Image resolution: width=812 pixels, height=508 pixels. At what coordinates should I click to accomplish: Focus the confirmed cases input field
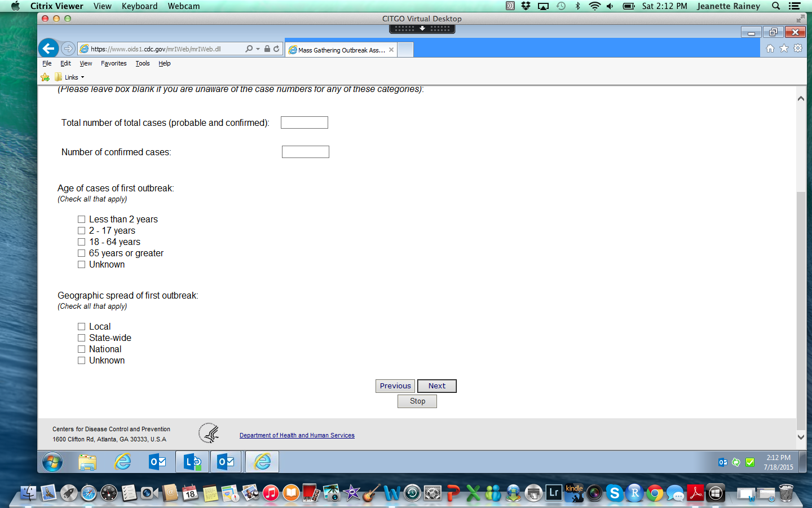click(306, 152)
